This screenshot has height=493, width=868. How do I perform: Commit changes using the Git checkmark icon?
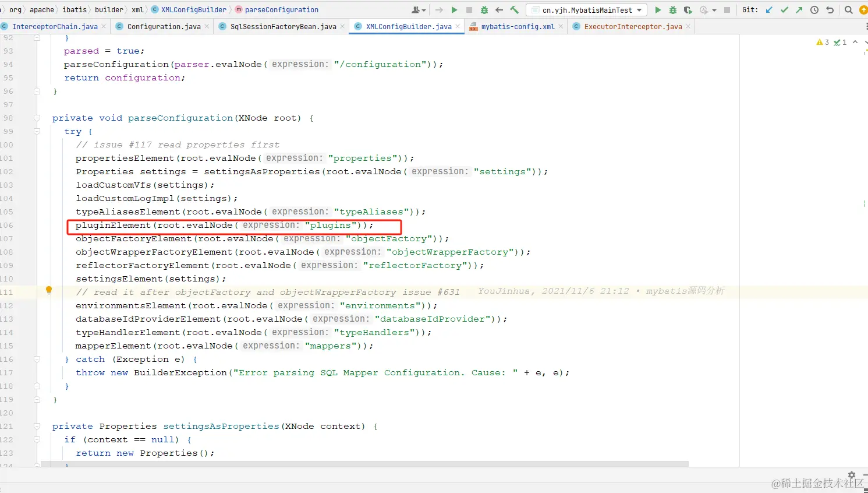pos(784,10)
